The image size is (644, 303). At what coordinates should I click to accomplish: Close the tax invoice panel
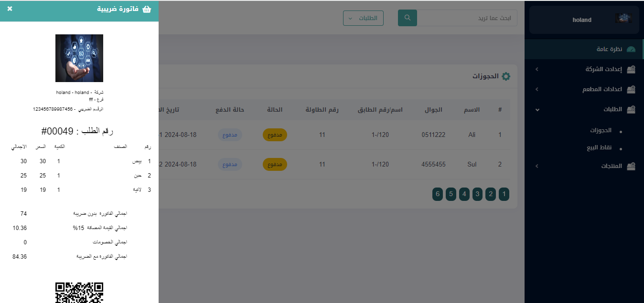pos(10,9)
